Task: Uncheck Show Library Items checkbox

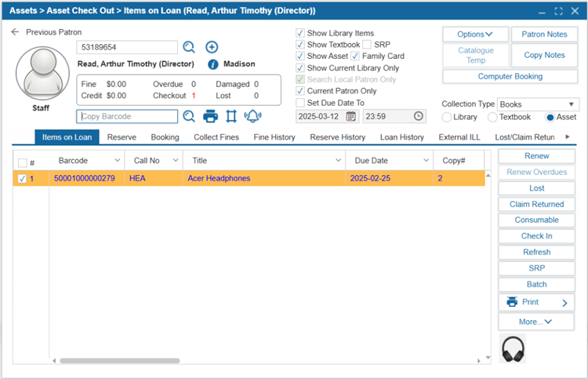Action: point(300,34)
